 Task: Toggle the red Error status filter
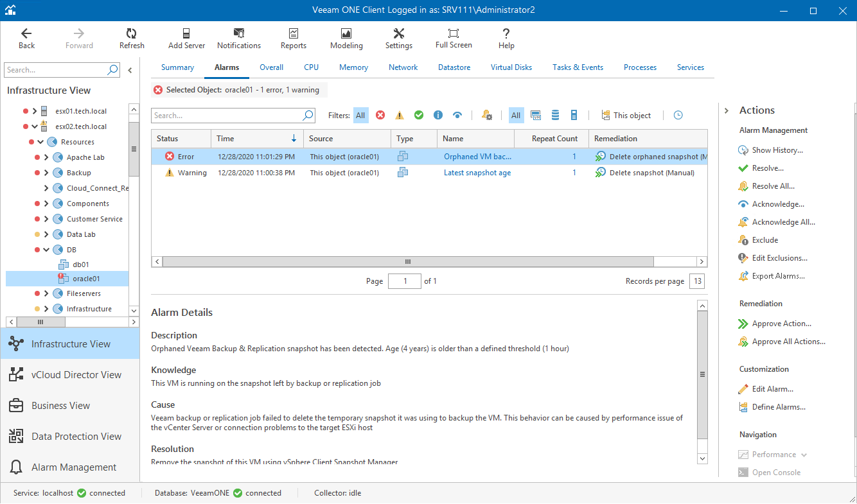[380, 116]
